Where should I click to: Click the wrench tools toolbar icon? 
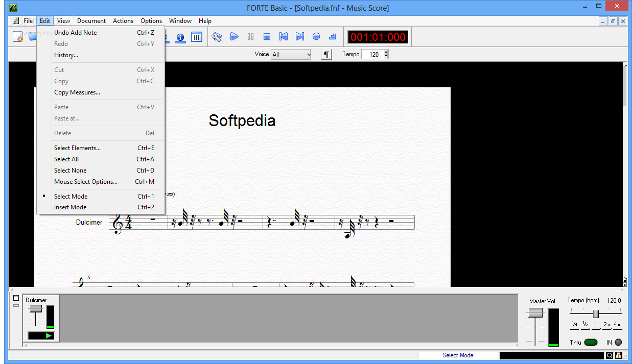click(x=217, y=37)
